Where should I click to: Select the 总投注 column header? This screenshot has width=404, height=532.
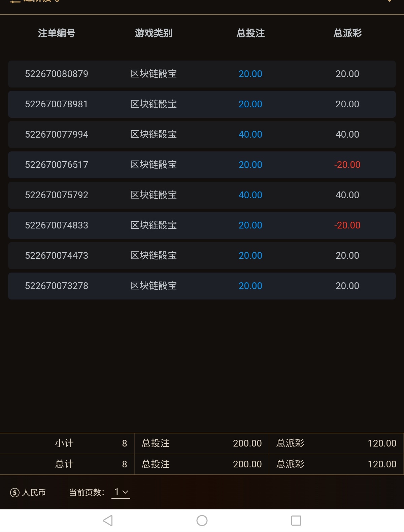point(250,33)
